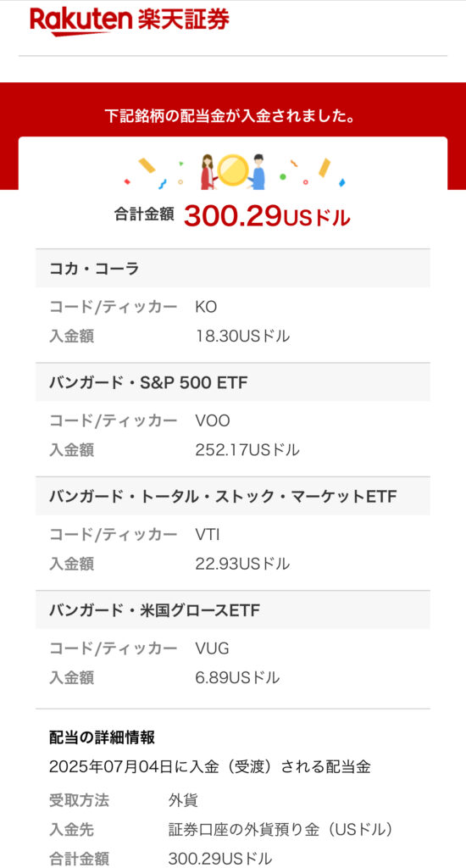Select the 252.17USドル deposit amount

[247, 450]
